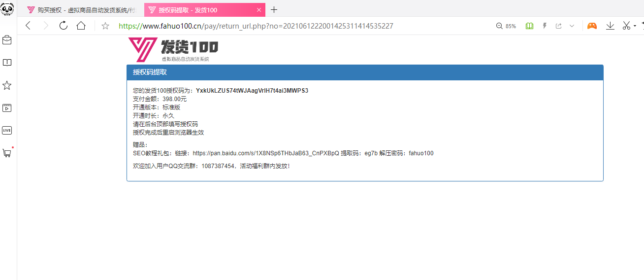Close the 授权码提取 tab

(x=259, y=10)
